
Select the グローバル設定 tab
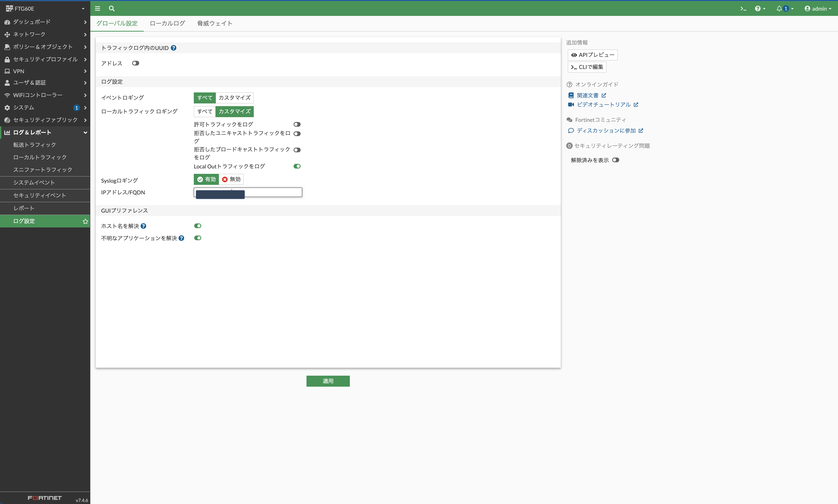click(117, 23)
